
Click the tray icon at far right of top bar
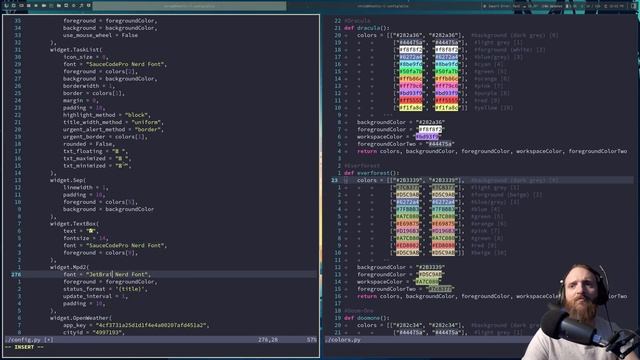(x=633, y=6)
